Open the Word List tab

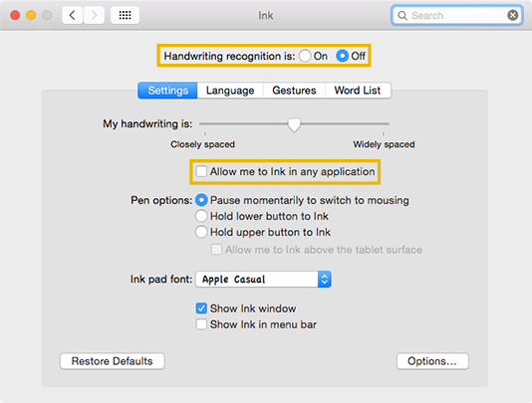pos(358,91)
